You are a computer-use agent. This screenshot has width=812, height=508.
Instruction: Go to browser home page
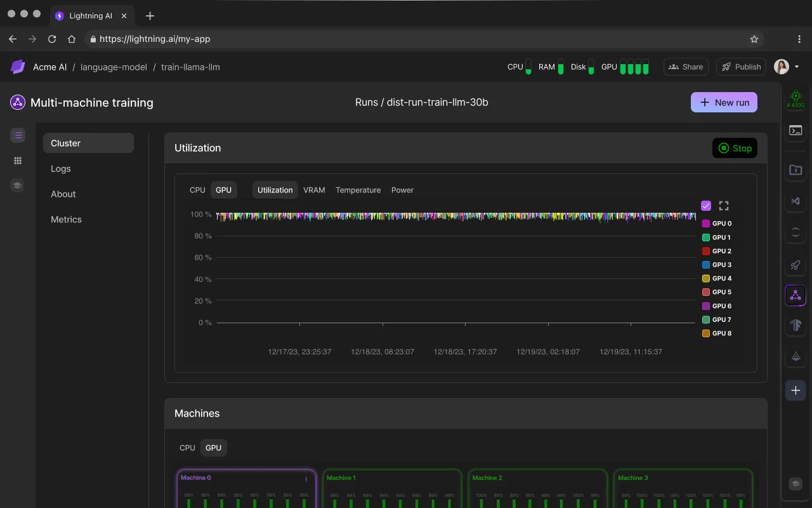(x=72, y=39)
